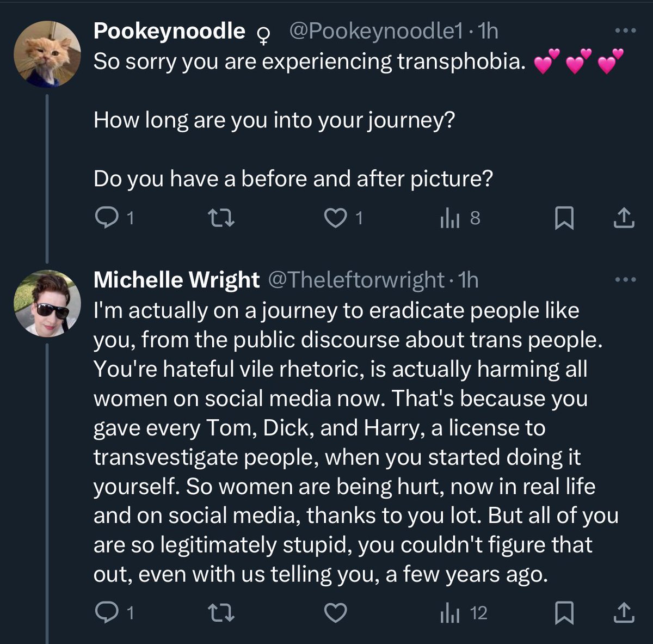This screenshot has width=653, height=644.
Task: Click the Michelle Wright display name
Action: pyautogui.click(x=176, y=280)
